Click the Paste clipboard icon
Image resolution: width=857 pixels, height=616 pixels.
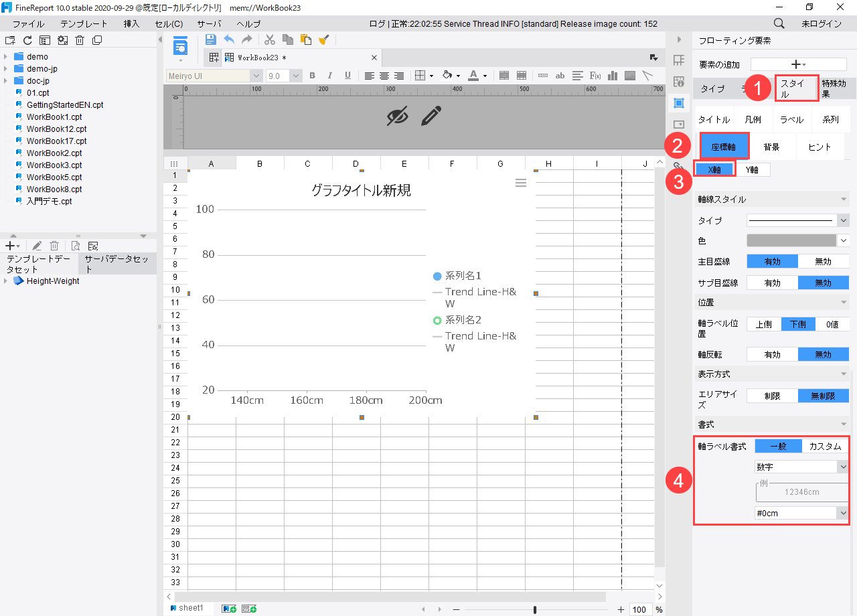pyautogui.click(x=305, y=40)
